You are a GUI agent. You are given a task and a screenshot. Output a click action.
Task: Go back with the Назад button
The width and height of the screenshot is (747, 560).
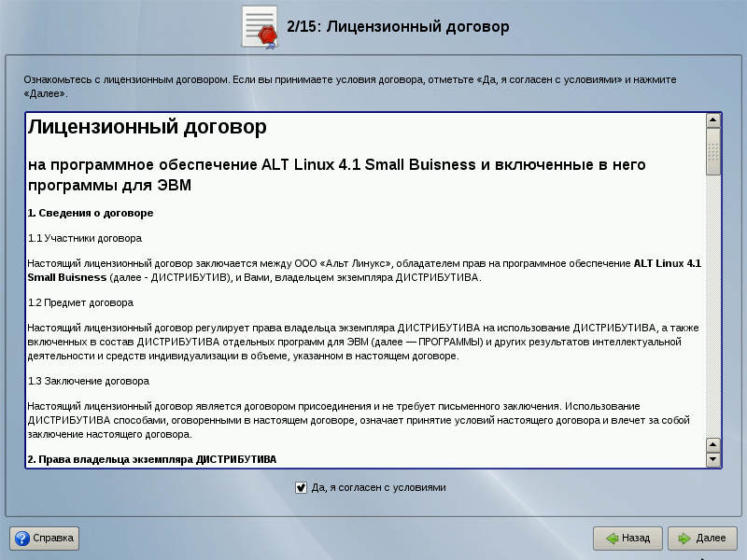coord(627,539)
